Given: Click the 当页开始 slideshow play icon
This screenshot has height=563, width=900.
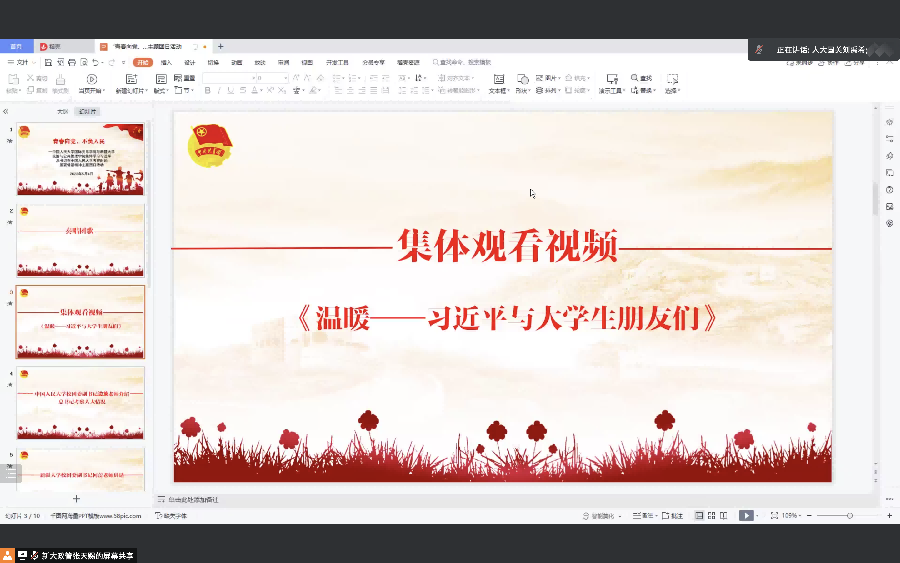Looking at the screenshot, I should click(x=91, y=78).
